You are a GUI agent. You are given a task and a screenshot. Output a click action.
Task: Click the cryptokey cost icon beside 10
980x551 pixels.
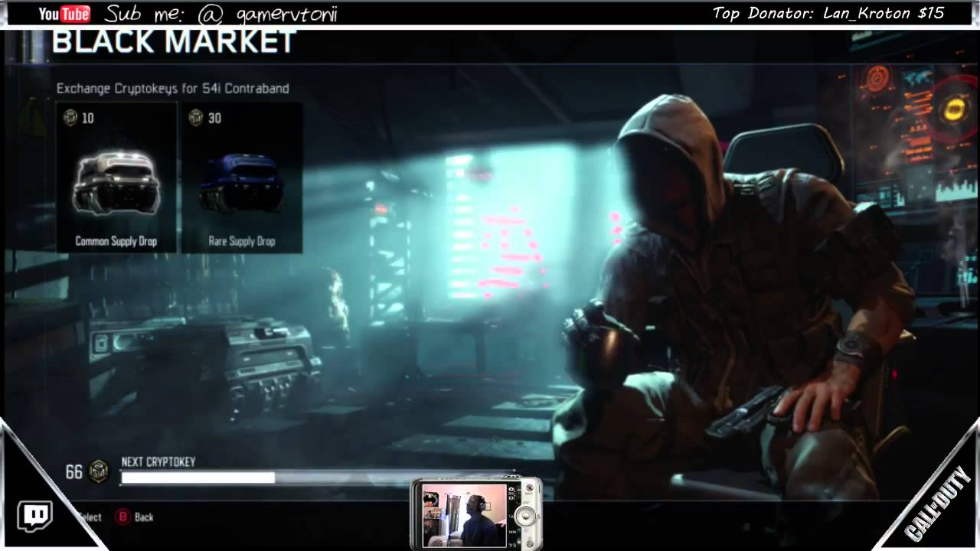(70, 118)
